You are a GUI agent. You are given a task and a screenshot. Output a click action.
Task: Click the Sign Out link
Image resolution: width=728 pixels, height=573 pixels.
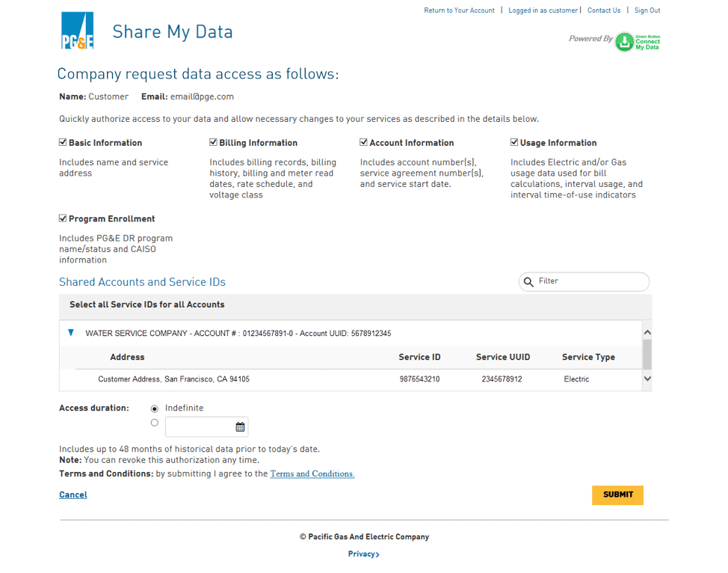pyautogui.click(x=647, y=10)
